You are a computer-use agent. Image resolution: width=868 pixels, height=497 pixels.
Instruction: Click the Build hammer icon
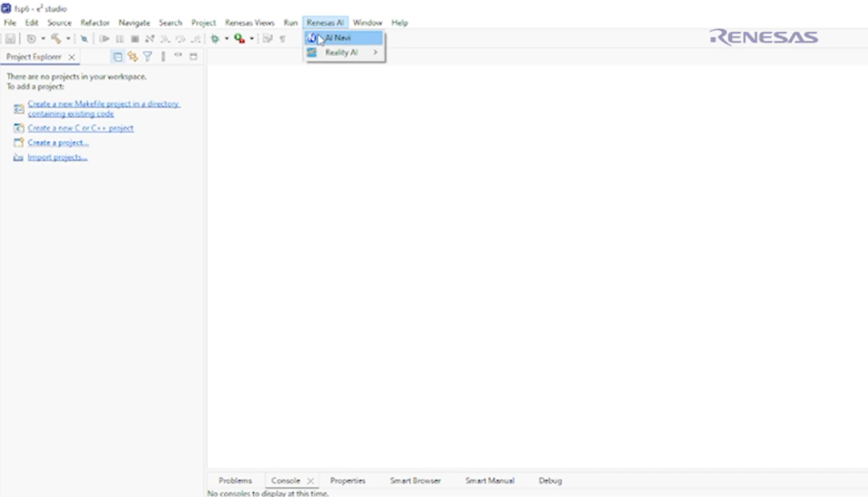56,39
